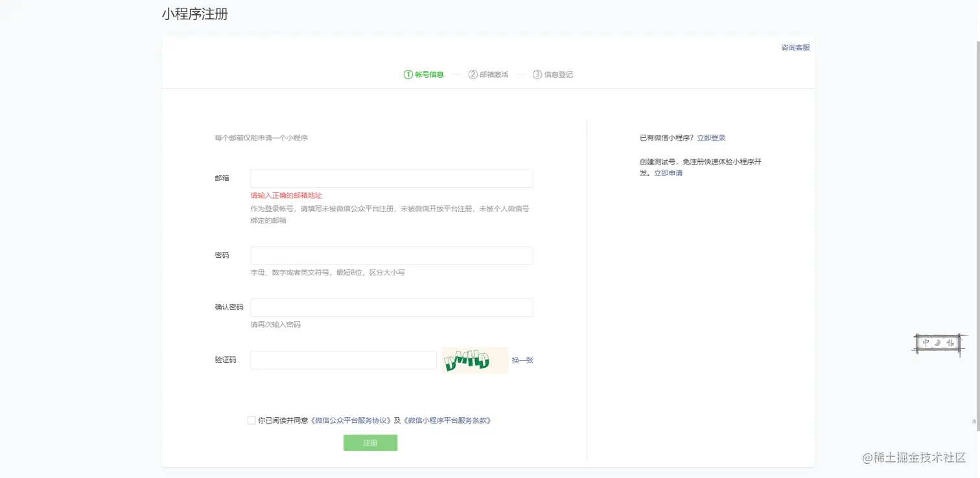
Task: Click 换一张 to change the captcha
Action: coord(522,360)
